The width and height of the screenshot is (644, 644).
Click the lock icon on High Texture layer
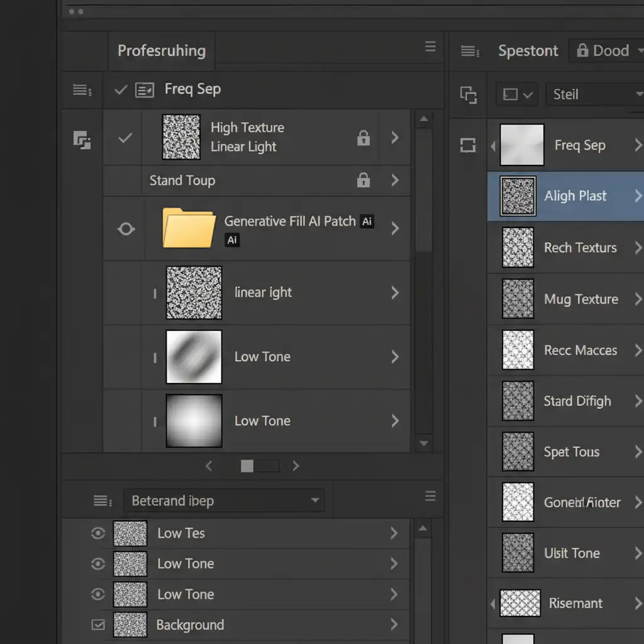364,138
